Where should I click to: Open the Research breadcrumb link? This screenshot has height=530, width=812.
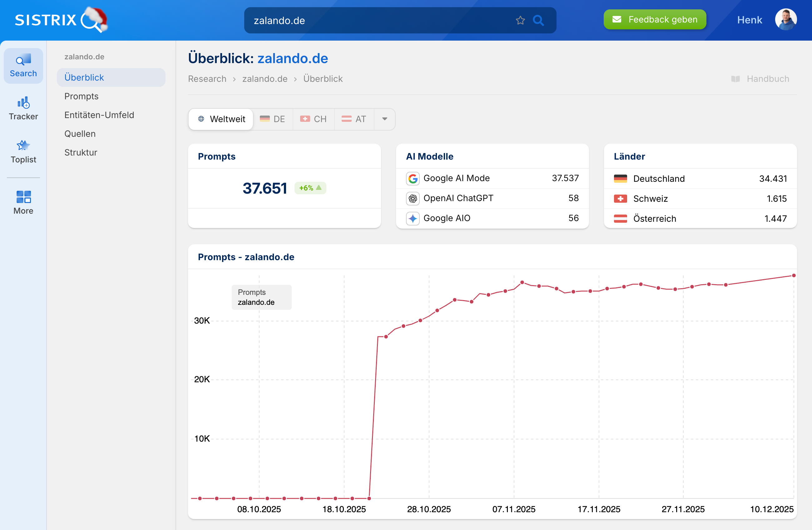[x=207, y=79]
